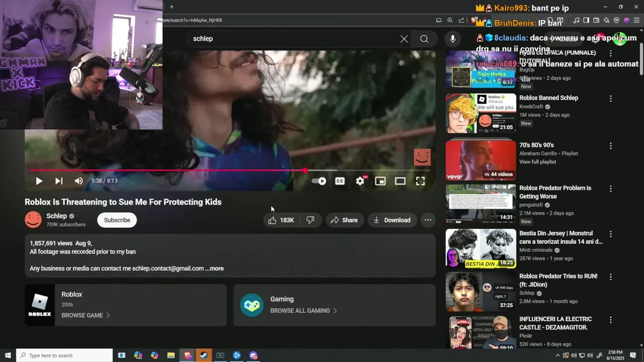644x362 pixels.
Task: Open browser hamburger main menu
Action: point(636,20)
